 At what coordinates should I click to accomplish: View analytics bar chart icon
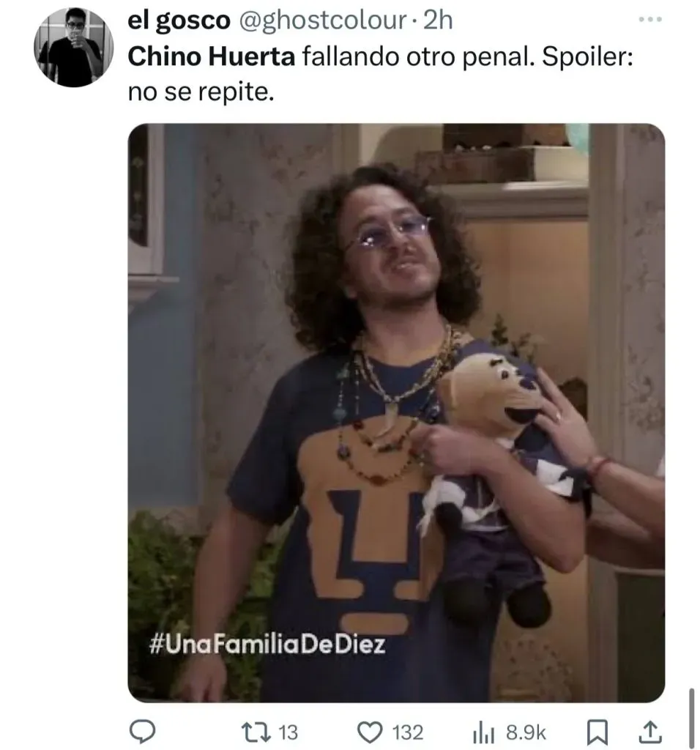pyautogui.click(x=483, y=732)
